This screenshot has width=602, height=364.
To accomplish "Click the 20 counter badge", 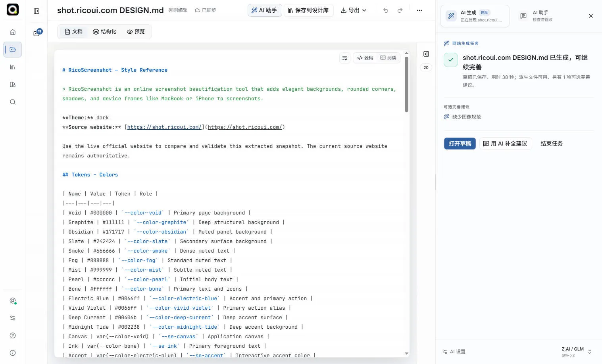I will click(x=426, y=67).
